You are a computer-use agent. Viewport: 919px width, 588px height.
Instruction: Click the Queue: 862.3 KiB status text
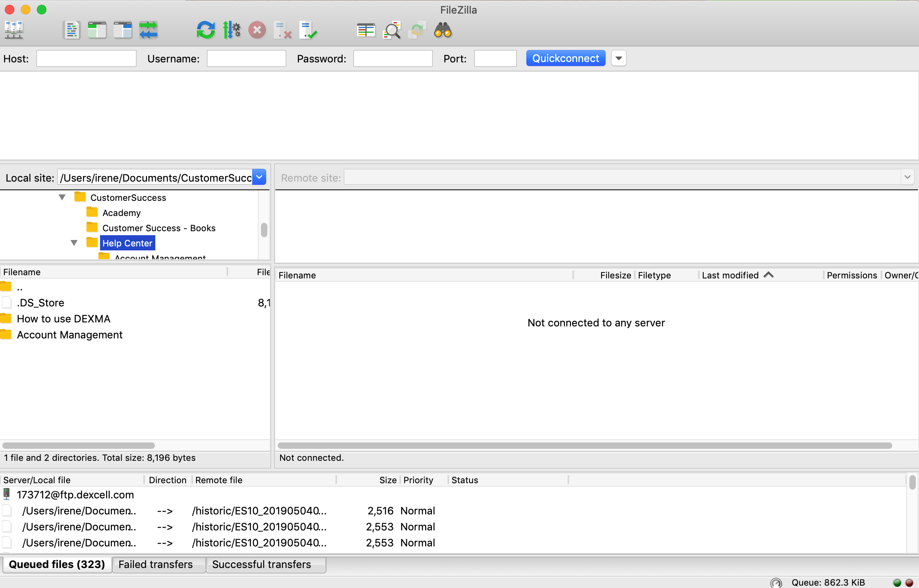(x=828, y=583)
